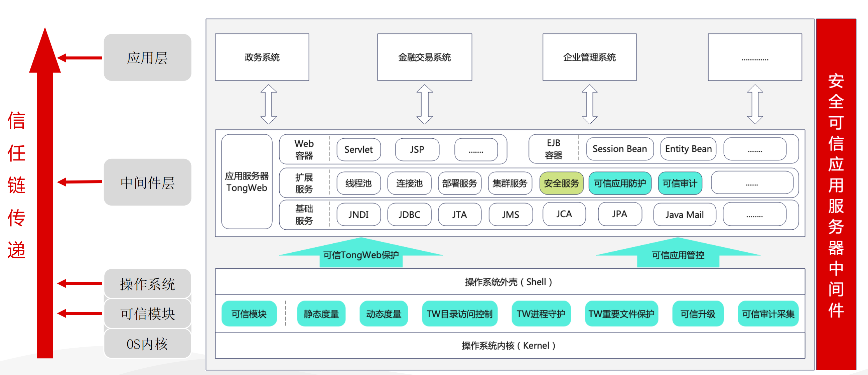Select the 连接池 box

(409, 183)
